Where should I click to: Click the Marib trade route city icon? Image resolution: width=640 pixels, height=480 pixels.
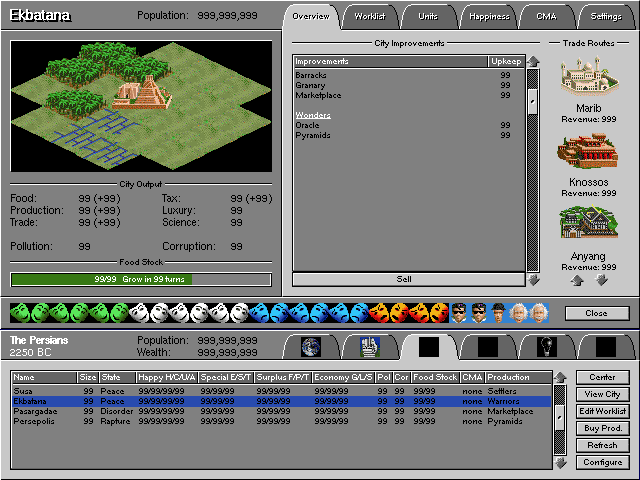tap(589, 76)
